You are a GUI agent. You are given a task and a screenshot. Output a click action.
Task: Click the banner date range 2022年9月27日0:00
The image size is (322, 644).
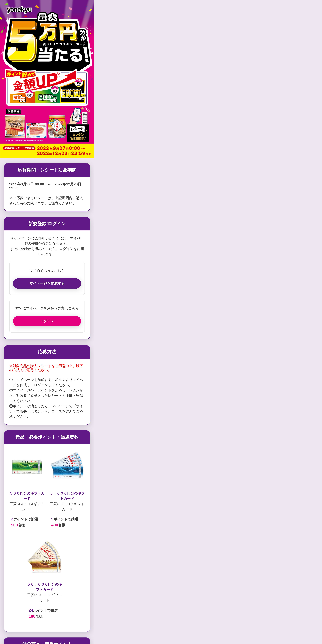coord(61,148)
